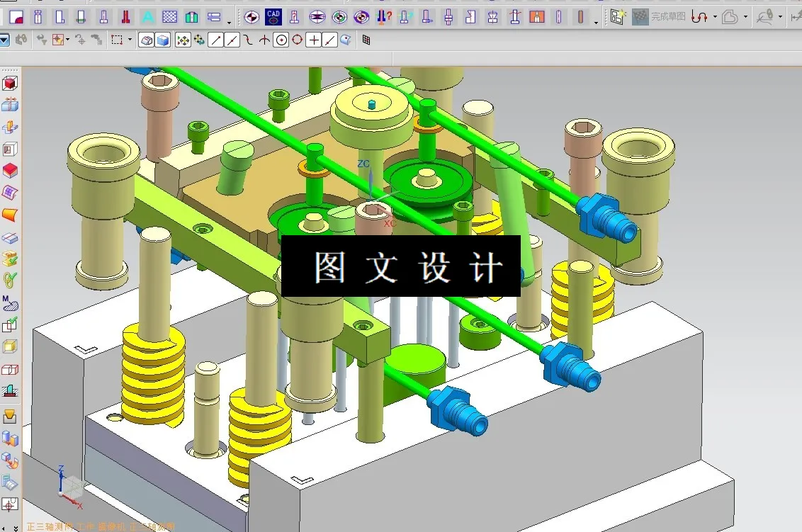Select the red shaded-solid icon in the left sidebar
Viewport: 802px width, 532px height.
10,170
